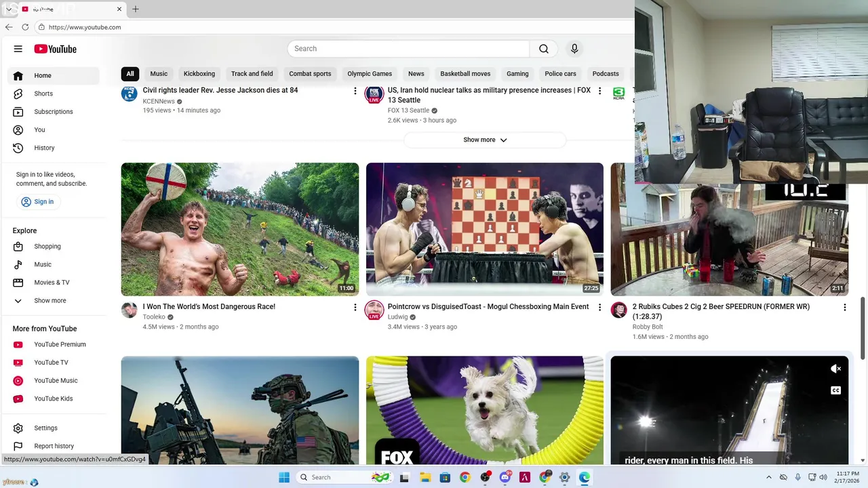
Task: Select the Olympic Games chip
Action: 370,74
